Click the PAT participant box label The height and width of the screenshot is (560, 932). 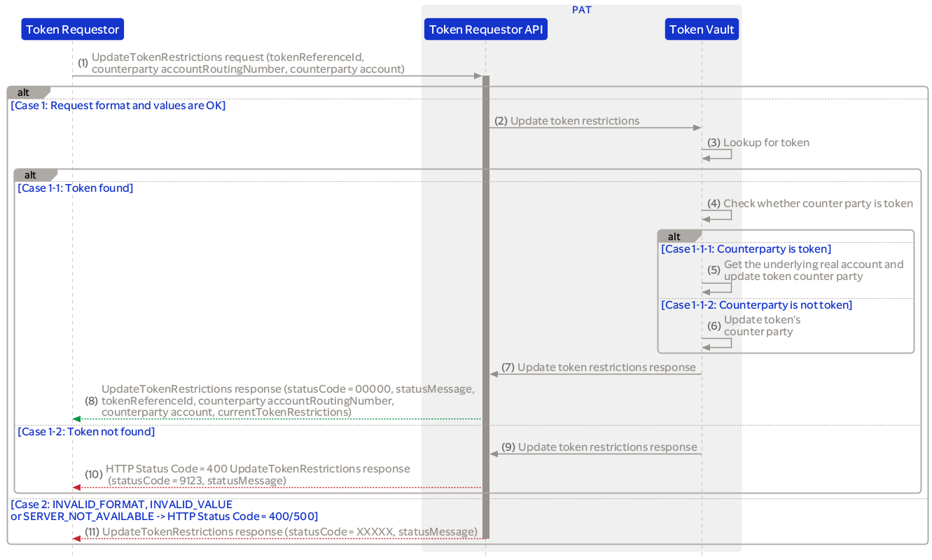(581, 9)
